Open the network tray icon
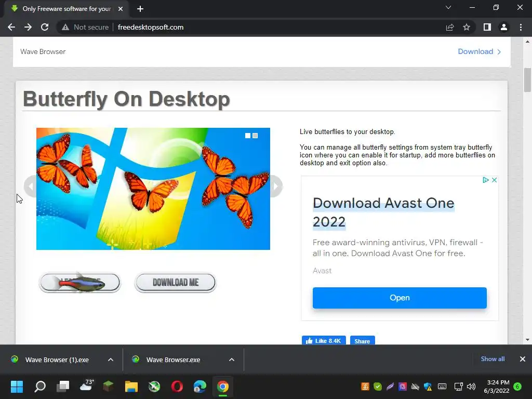 click(458, 387)
